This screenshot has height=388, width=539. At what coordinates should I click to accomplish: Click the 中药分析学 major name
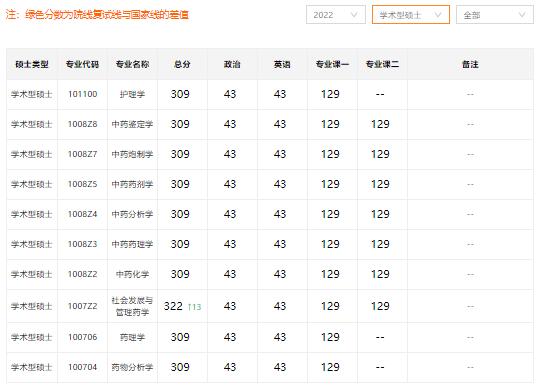[132, 214]
